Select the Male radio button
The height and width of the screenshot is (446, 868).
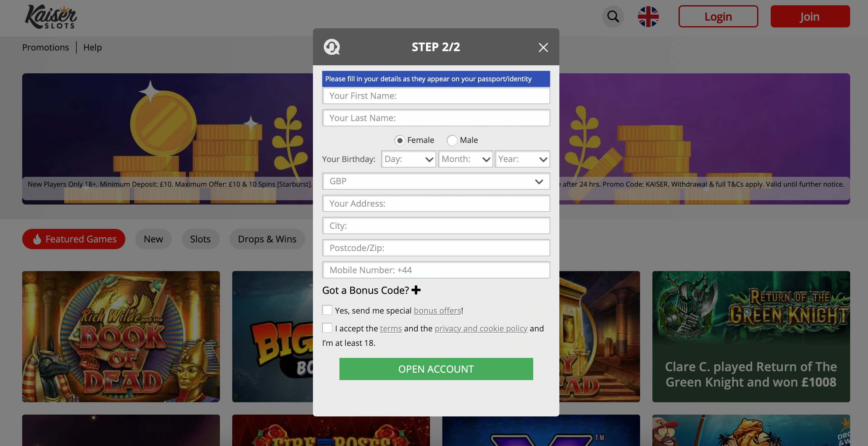[452, 140]
